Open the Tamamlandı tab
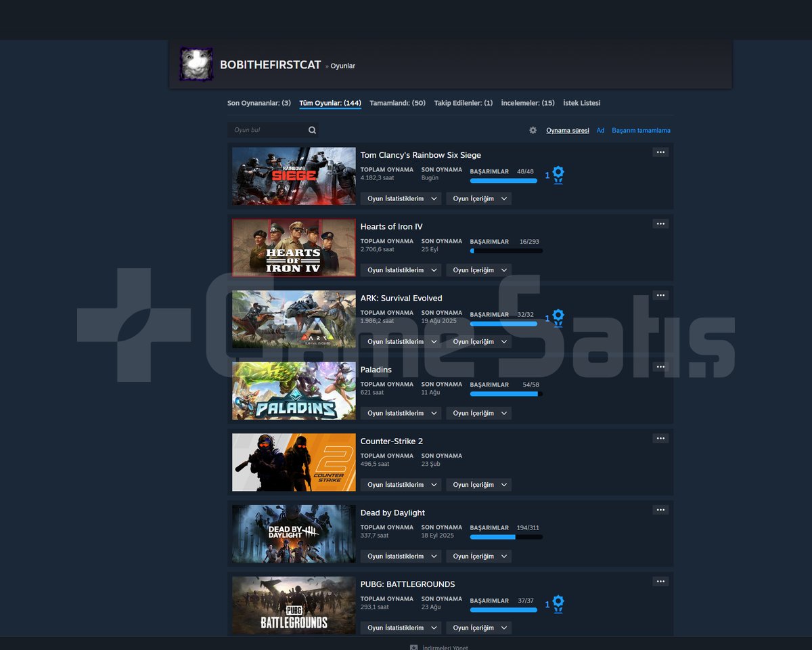812x650 pixels. [397, 103]
